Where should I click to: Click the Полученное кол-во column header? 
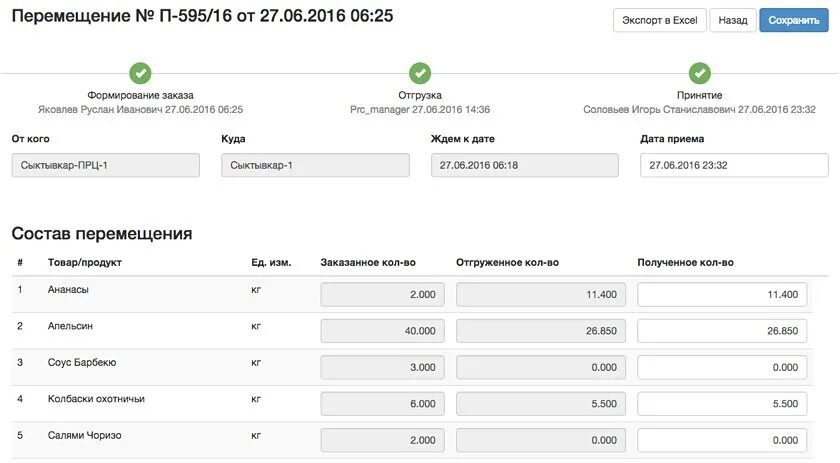click(x=685, y=263)
